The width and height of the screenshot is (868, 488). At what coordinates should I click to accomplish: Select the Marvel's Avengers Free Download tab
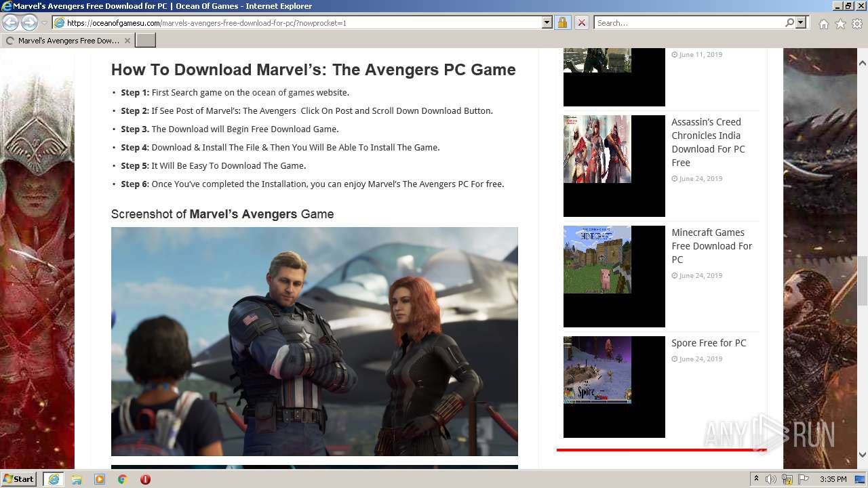tap(68, 41)
